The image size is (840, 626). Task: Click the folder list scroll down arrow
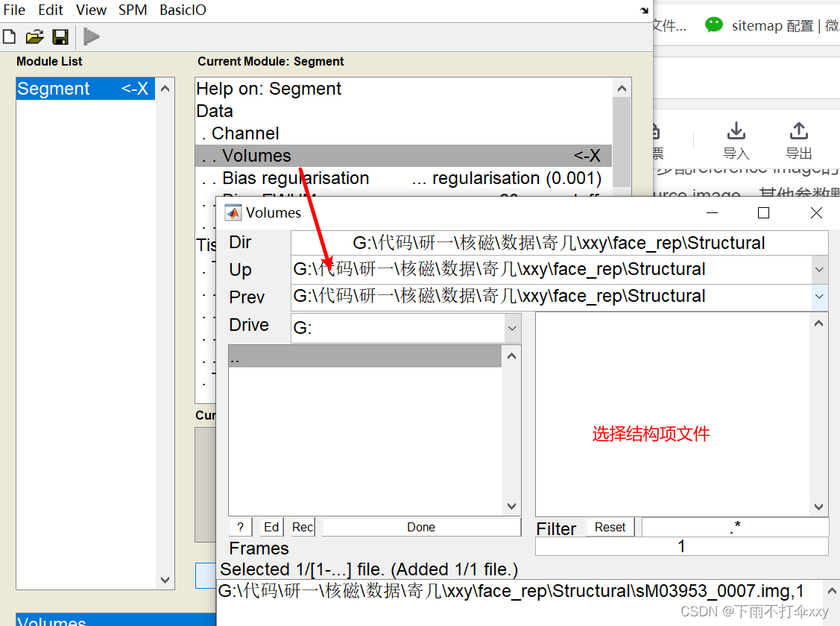coord(511,506)
